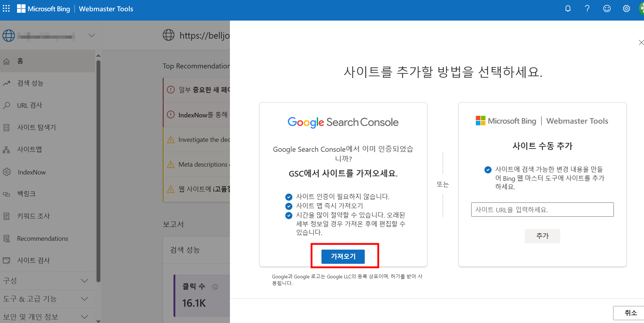Click the 검색 성능 report heading
Screen dimensions: 644x323
(185, 250)
